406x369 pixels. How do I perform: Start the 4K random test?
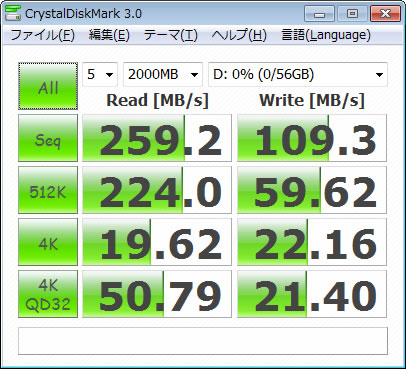pos(48,242)
